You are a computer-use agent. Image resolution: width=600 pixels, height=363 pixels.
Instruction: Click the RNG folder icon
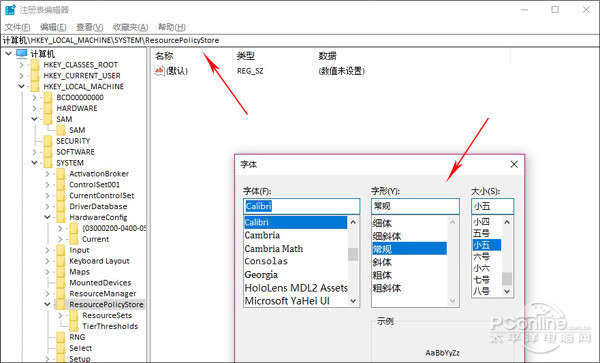61,337
